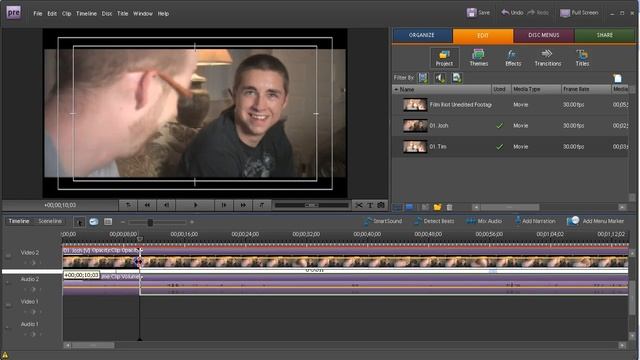Screen dimensions: 640x360
Task: Open the timeline Properties icon
Action: pyautogui.click(x=108, y=221)
